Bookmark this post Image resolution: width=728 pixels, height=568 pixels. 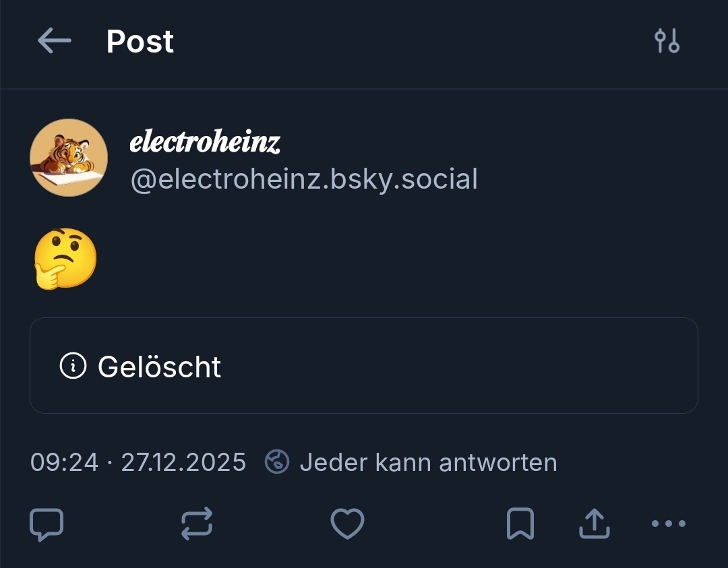[x=520, y=524]
